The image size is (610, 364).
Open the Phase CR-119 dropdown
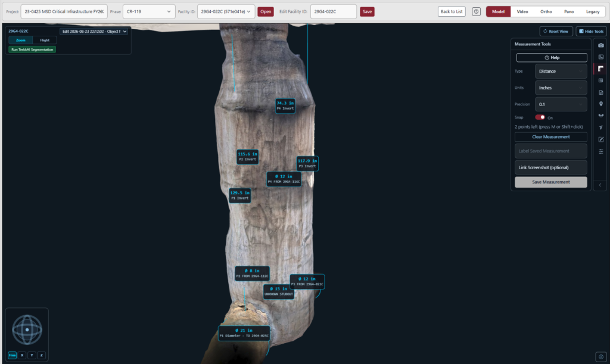tap(148, 12)
